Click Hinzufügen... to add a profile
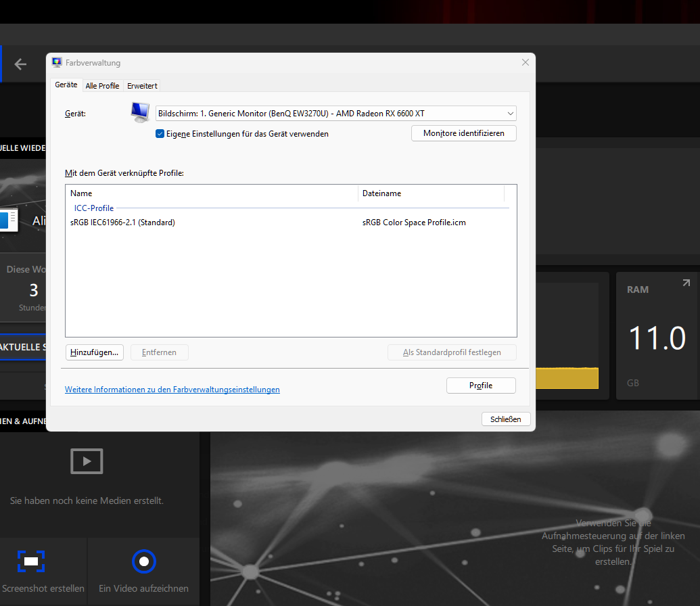The height and width of the screenshot is (606, 700). [94, 352]
